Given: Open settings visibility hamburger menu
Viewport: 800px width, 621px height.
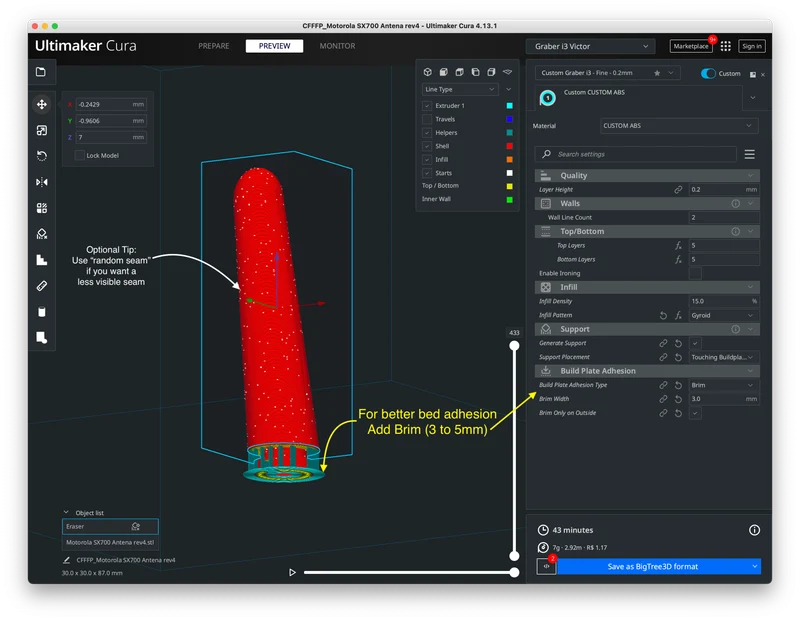Looking at the screenshot, I should 749,154.
